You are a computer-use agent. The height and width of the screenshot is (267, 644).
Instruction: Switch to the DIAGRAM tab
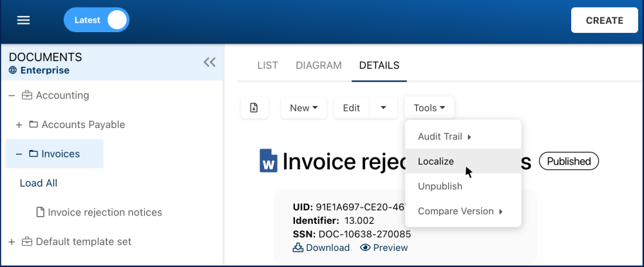(x=319, y=65)
